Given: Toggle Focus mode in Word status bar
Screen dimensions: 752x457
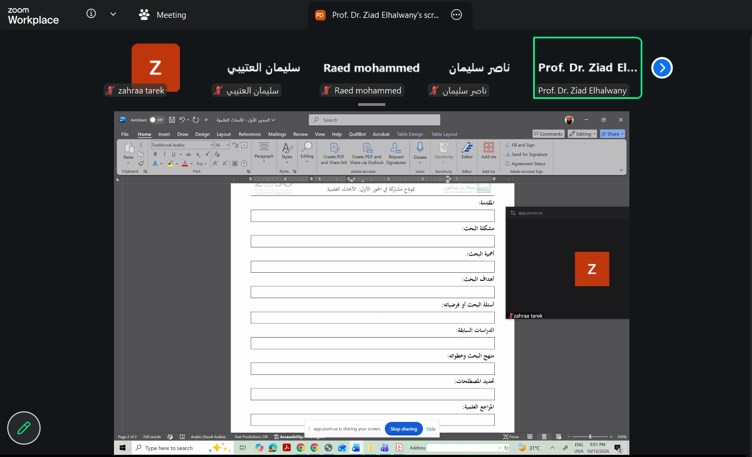Looking at the screenshot, I should [511, 437].
